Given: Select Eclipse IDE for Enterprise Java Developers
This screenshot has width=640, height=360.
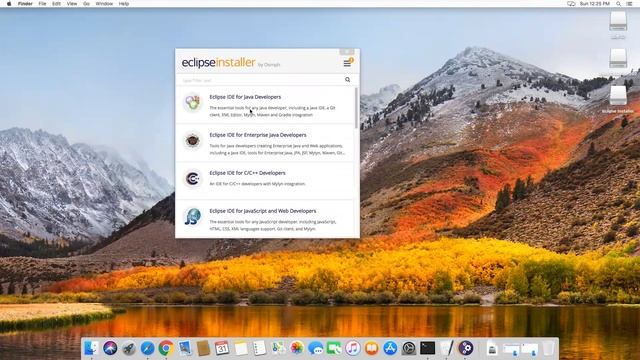Looking at the screenshot, I should coord(258,135).
